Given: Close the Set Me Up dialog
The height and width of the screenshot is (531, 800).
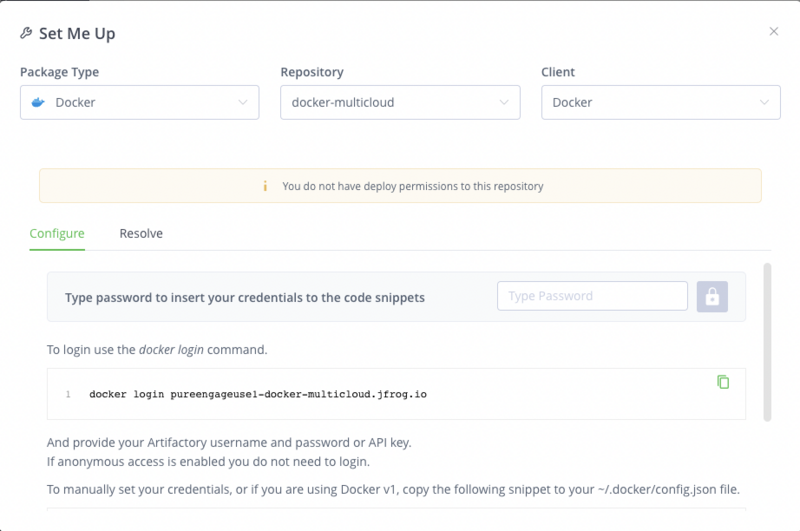Looking at the screenshot, I should point(773,32).
